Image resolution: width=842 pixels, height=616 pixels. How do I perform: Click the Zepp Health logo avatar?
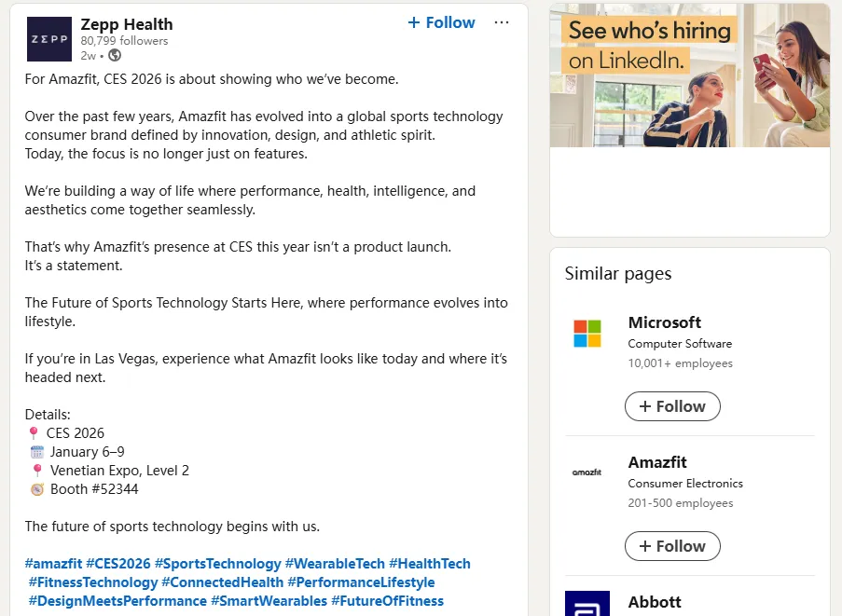(x=48, y=39)
